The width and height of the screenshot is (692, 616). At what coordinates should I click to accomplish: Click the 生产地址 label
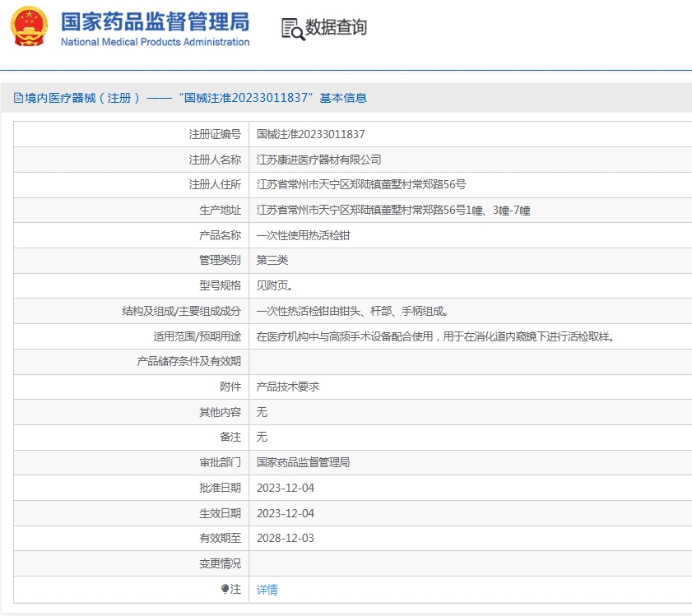click(x=221, y=210)
